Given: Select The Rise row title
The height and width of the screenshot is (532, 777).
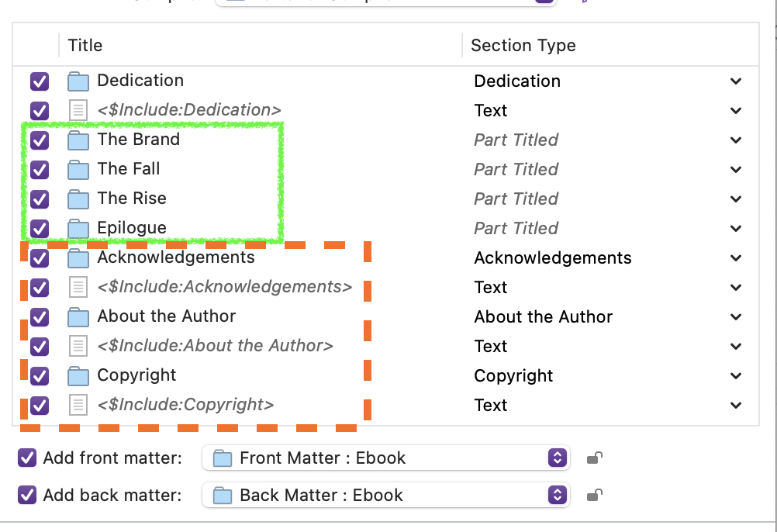Looking at the screenshot, I should 132,199.
